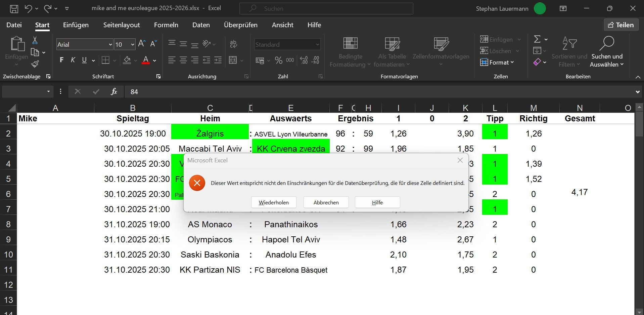Screen dimensions: 644x315
Task: Cut selection with the scissors icon
Action: click(x=35, y=40)
